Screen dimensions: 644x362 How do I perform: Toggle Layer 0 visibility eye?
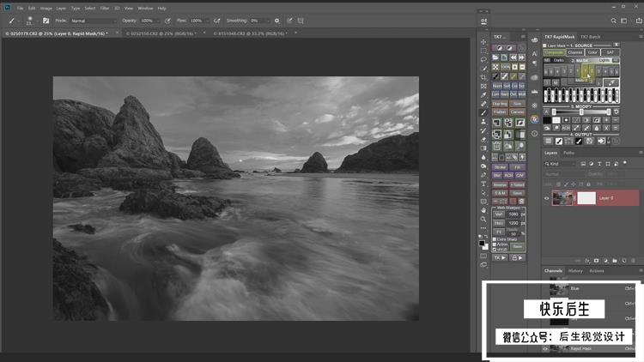547,198
